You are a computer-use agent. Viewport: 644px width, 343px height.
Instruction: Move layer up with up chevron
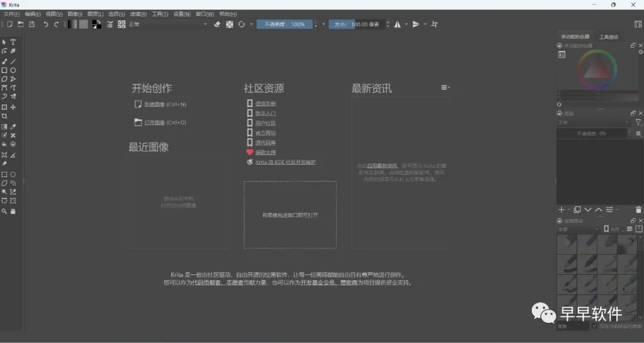pos(599,210)
